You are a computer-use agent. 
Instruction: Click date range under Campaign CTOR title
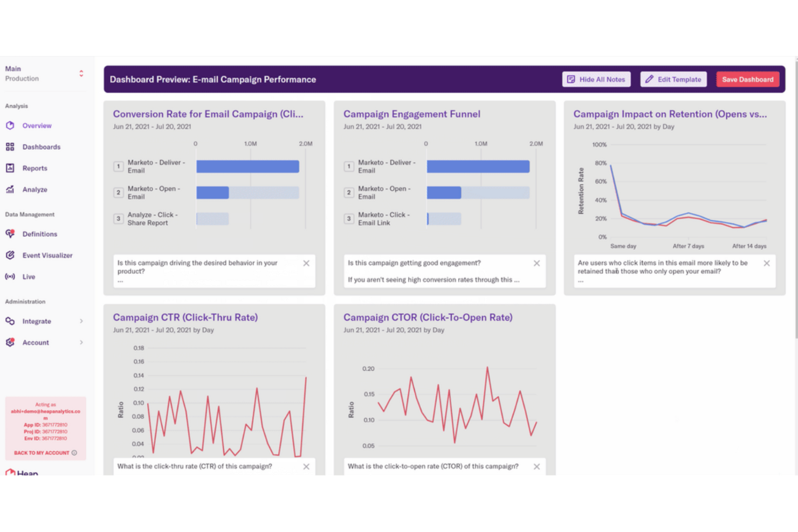[394, 330]
